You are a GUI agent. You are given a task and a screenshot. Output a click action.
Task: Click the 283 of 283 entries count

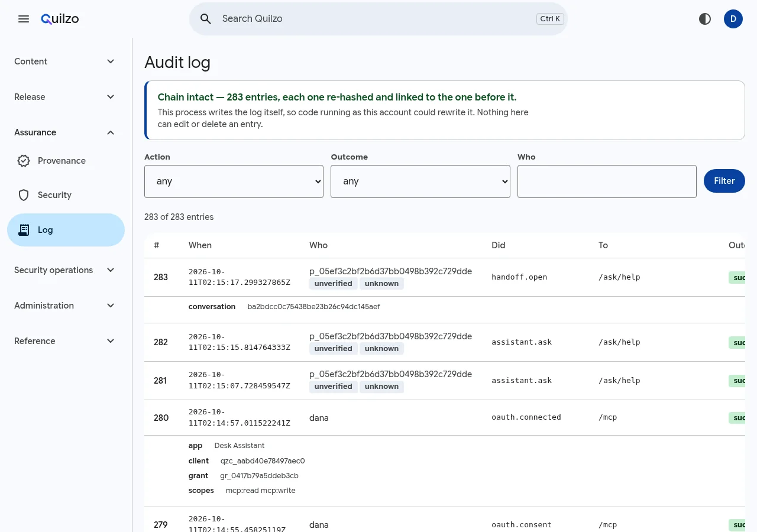(x=179, y=217)
